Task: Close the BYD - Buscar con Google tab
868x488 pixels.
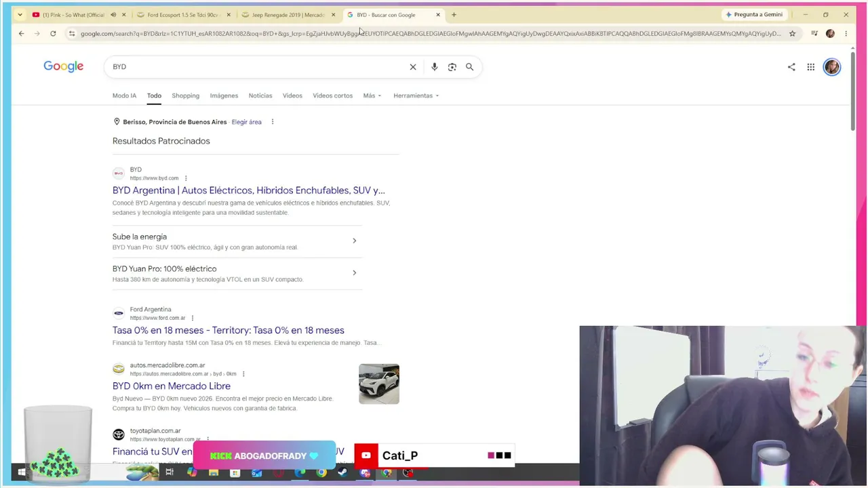Action: click(438, 14)
